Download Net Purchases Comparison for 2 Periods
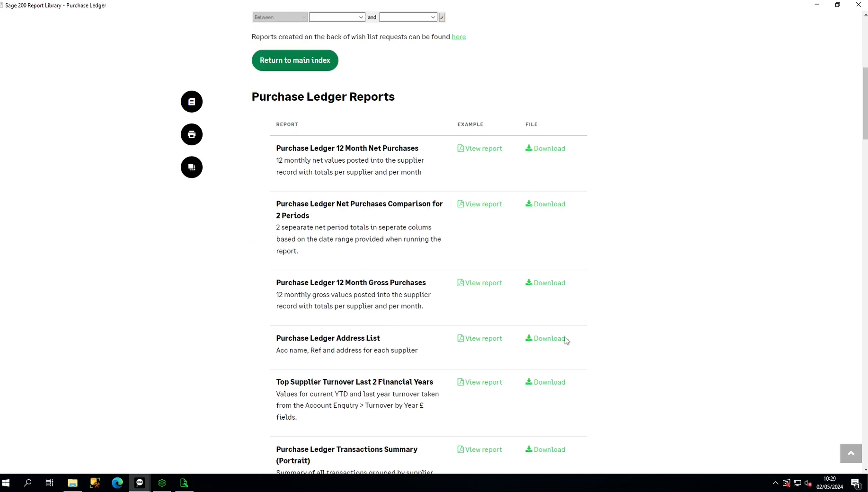The image size is (868, 492). [545, 204]
